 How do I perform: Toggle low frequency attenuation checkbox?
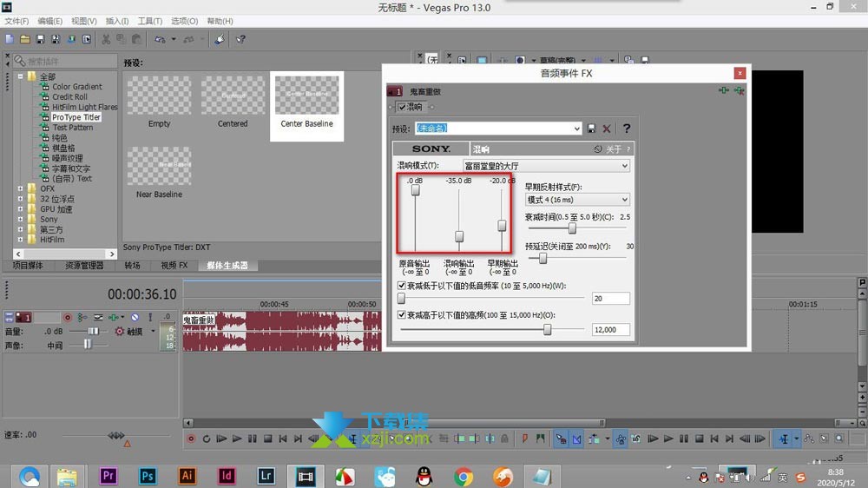(x=402, y=286)
